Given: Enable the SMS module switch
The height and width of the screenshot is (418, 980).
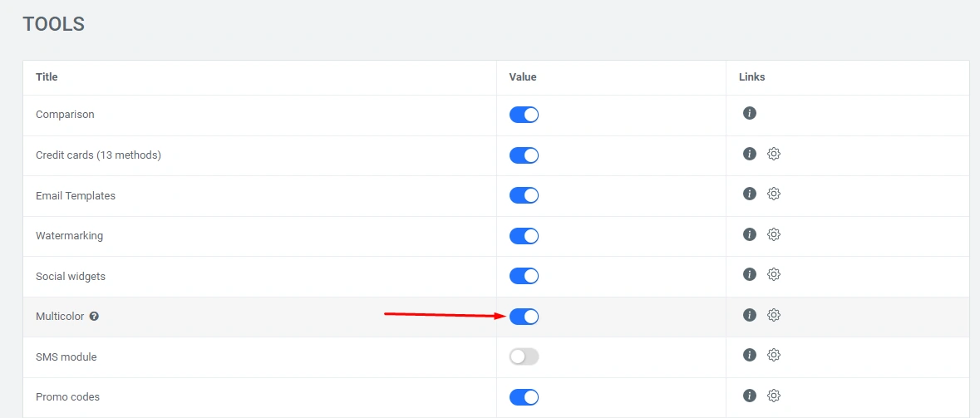Looking at the screenshot, I should [x=524, y=357].
